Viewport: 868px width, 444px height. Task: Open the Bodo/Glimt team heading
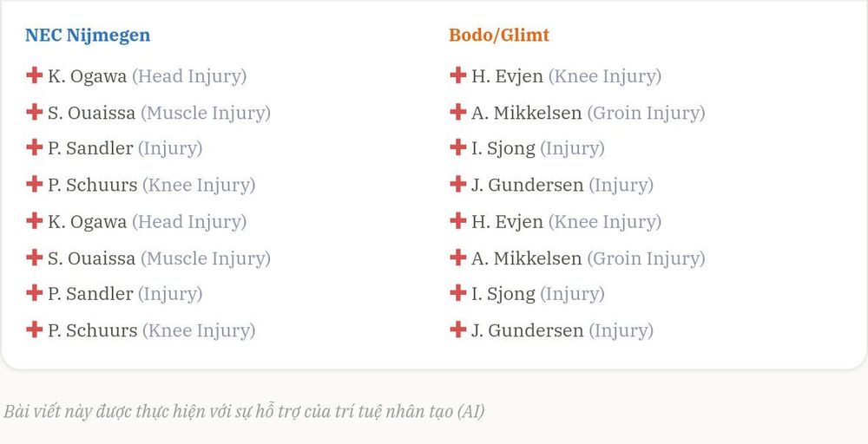click(499, 35)
